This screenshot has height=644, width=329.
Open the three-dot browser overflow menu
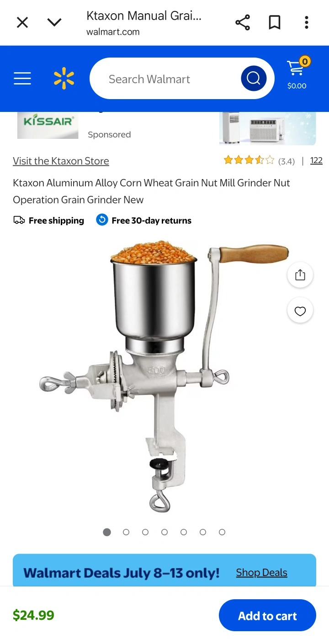coord(307,22)
